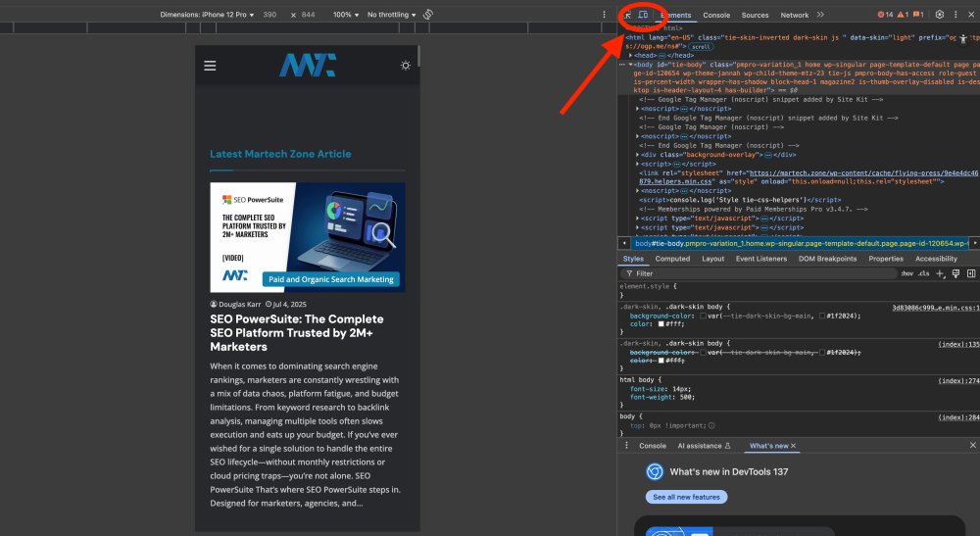Open the (index):284 source link
This screenshot has width=980, height=536.
958,417
